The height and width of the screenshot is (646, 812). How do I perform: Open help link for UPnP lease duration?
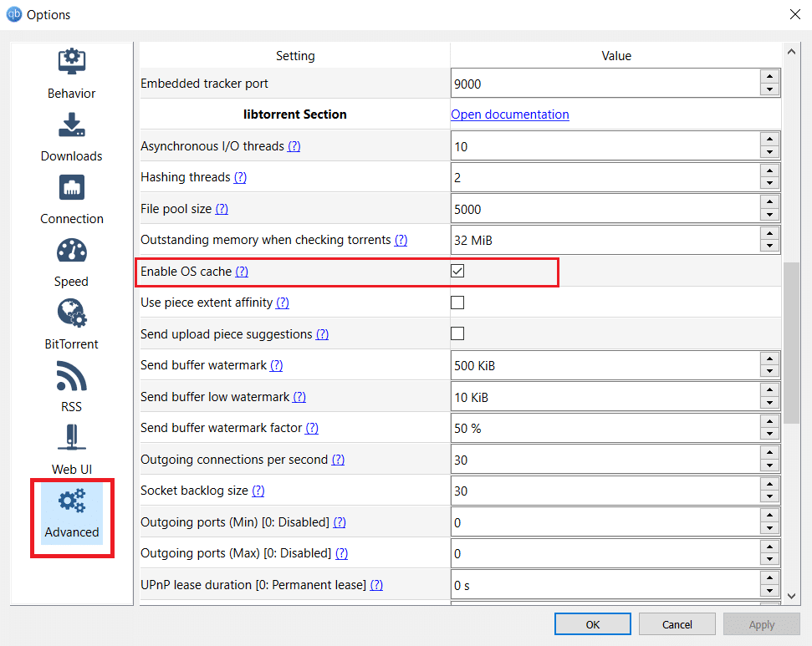point(376,584)
